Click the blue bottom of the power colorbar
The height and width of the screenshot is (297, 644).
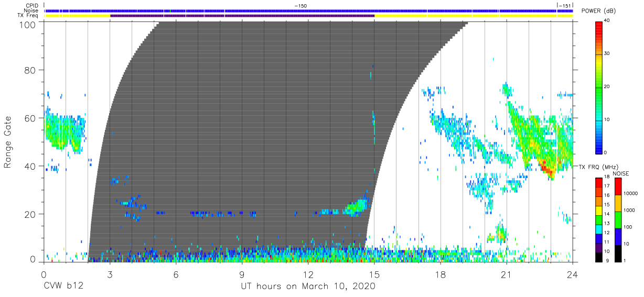[x=598, y=147]
